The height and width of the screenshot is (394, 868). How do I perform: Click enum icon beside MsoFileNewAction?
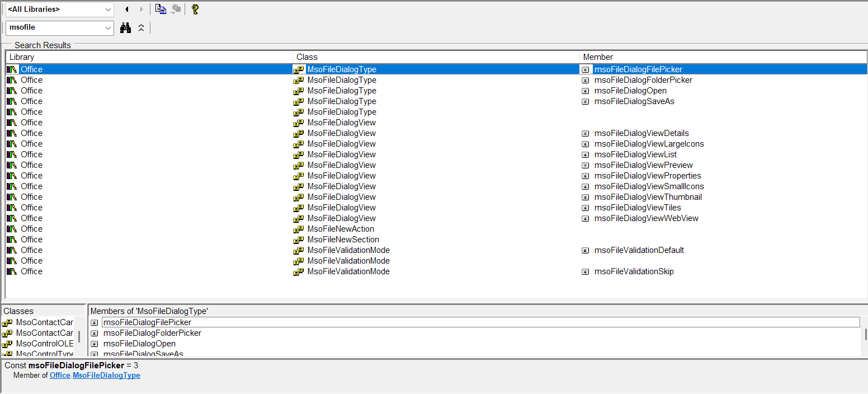299,229
